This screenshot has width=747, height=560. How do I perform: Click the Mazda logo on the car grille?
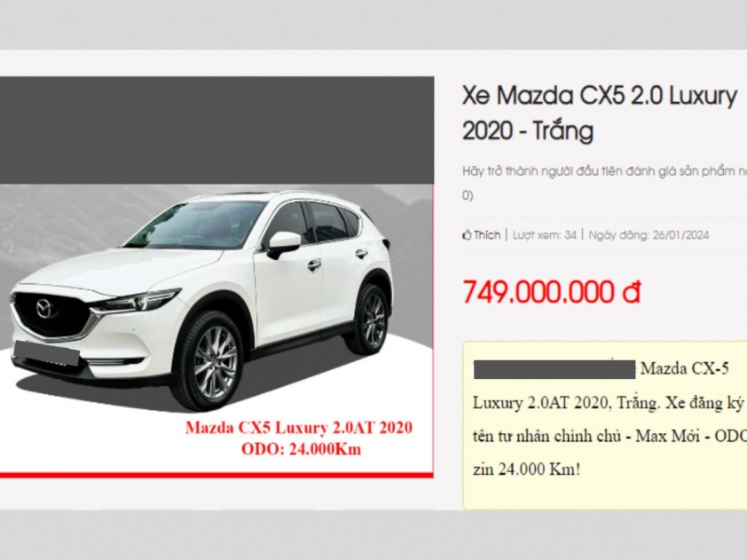(47, 308)
